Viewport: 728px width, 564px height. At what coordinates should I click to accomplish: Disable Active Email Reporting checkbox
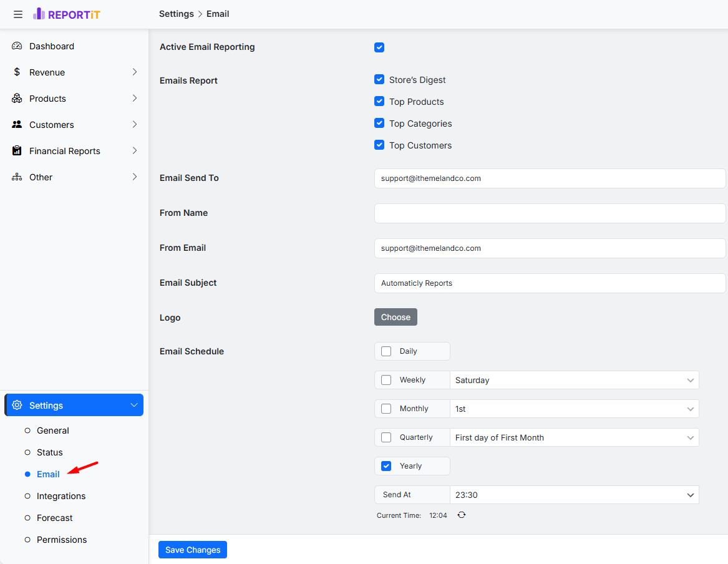[379, 47]
